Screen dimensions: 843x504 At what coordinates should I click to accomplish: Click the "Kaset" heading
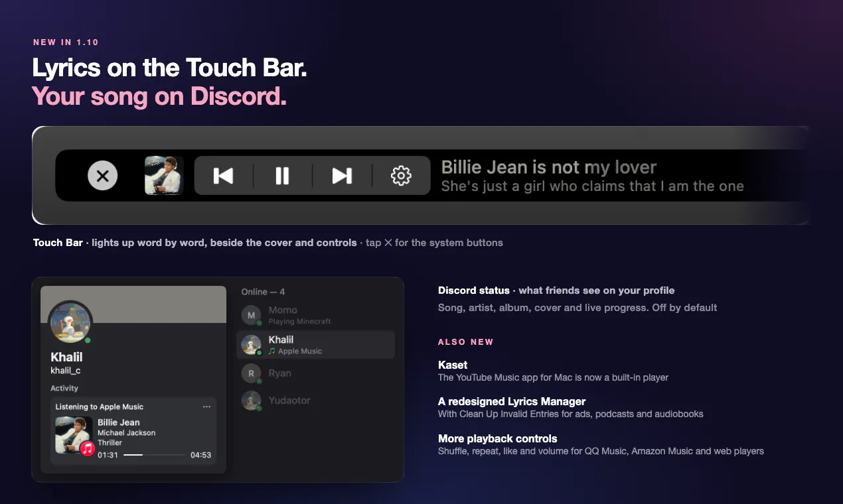pos(453,365)
